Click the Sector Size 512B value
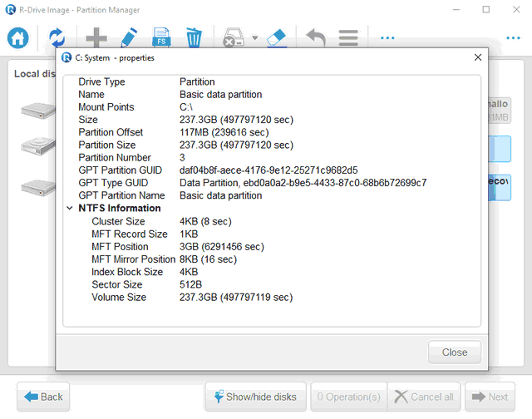 pos(190,284)
